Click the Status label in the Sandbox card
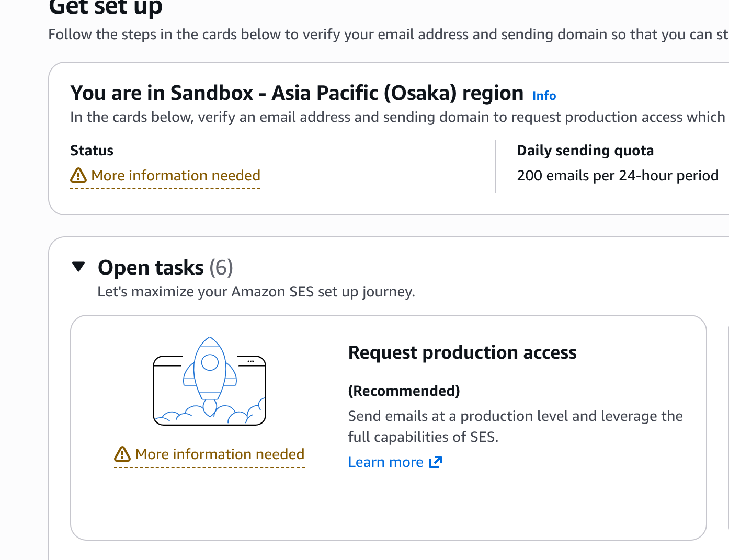Viewport: 729px width, 560px height. point(92,151)
